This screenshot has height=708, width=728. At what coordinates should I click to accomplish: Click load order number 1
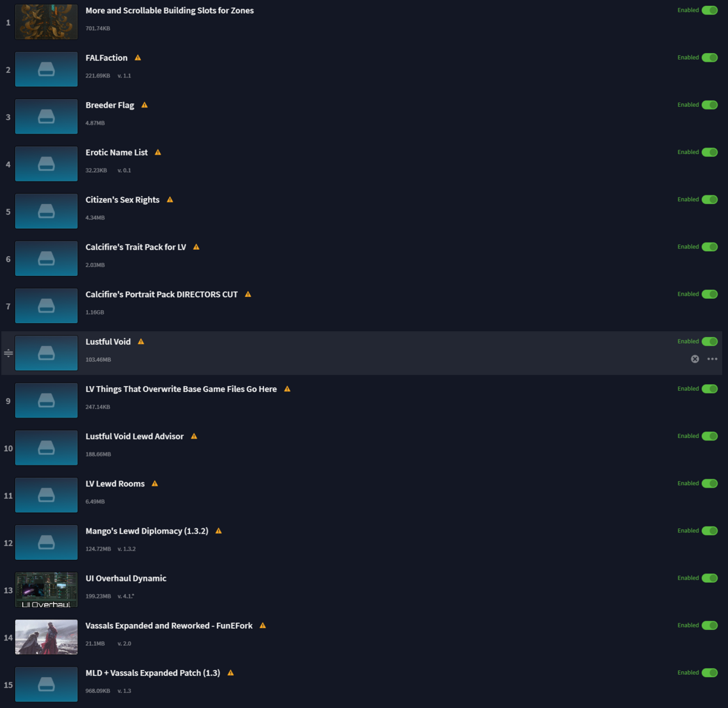8,23
